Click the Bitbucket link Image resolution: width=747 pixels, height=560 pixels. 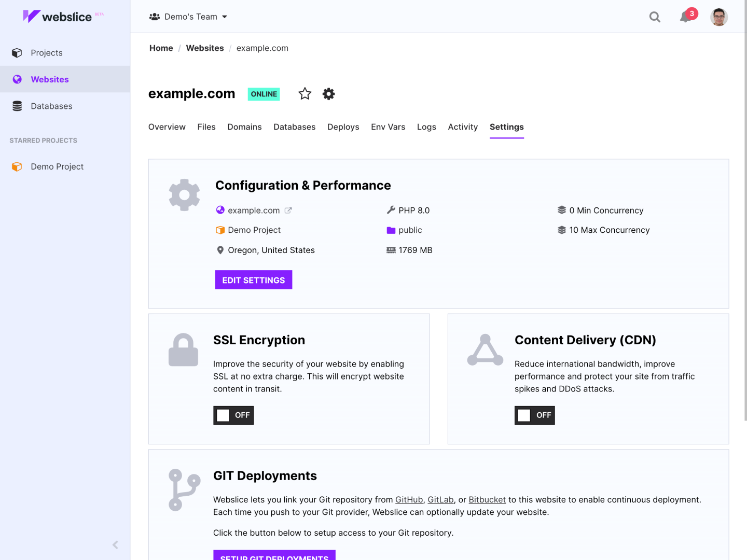(x=487, y=499)
